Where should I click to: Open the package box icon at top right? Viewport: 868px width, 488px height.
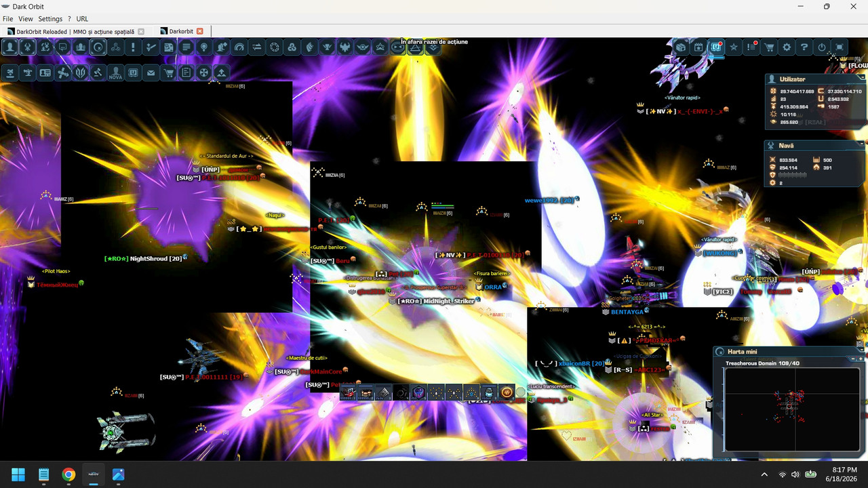click(x=681, y=47)
